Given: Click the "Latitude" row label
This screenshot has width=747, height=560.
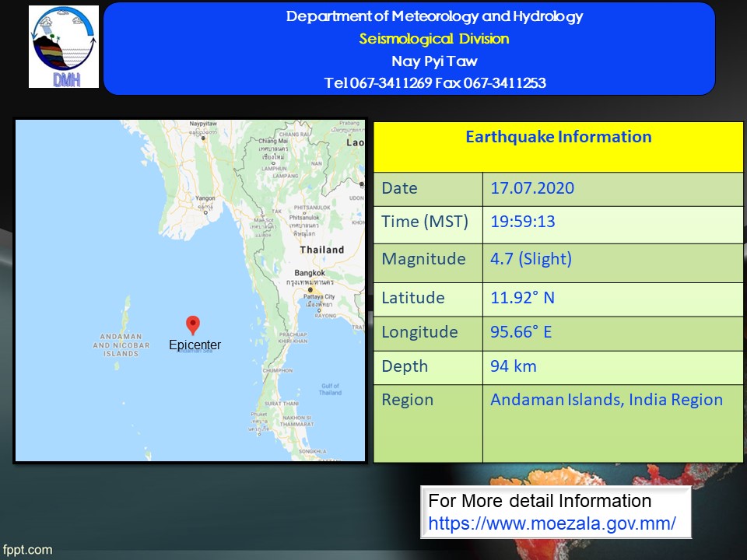Looking at the screenshot, I should point(413,298).
